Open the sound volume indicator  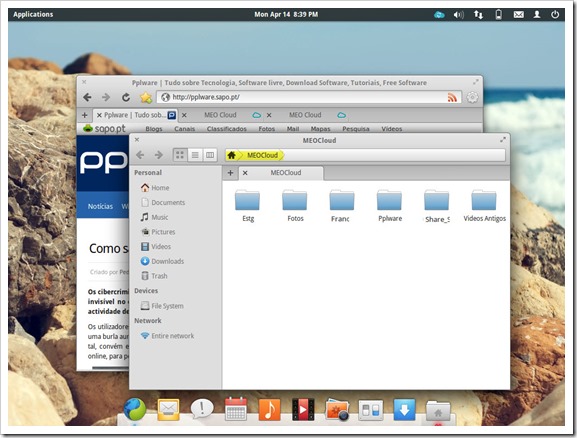click(x=459, y=15)
